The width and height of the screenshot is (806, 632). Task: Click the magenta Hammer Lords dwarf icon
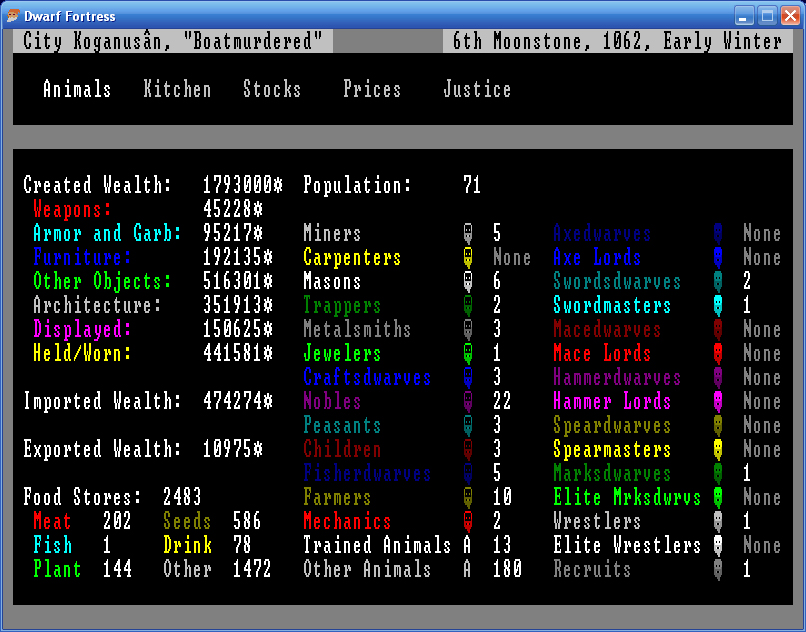(x=718, y=402)
